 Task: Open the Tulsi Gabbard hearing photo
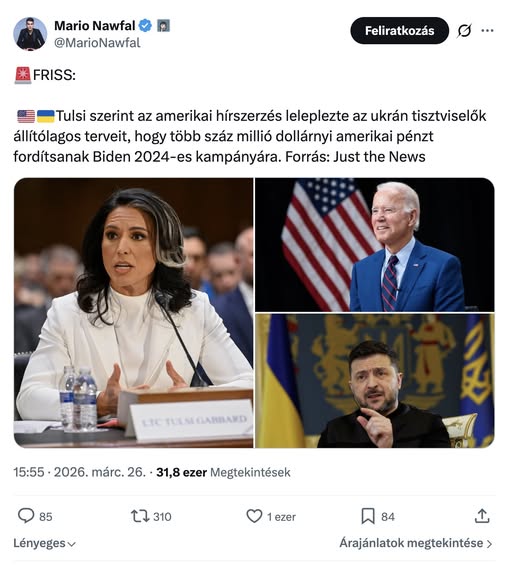(134, 313)
